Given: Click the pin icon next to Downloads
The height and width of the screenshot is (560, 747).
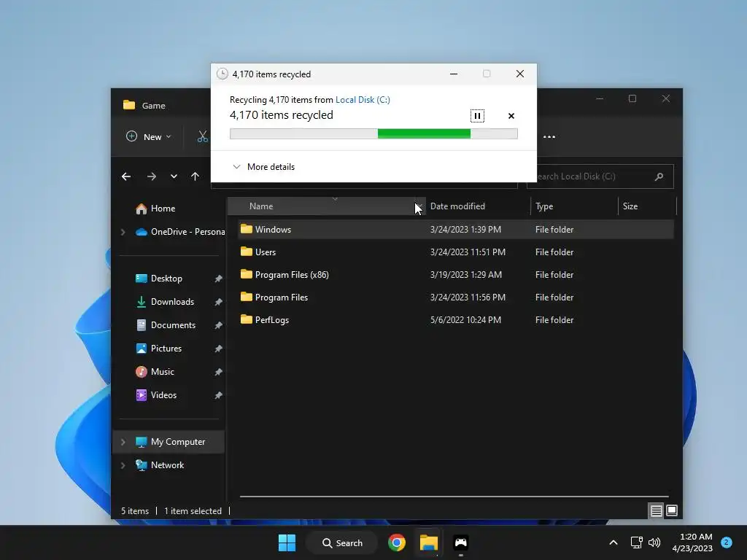Looking at the screenshot, I should coord(218,302).
